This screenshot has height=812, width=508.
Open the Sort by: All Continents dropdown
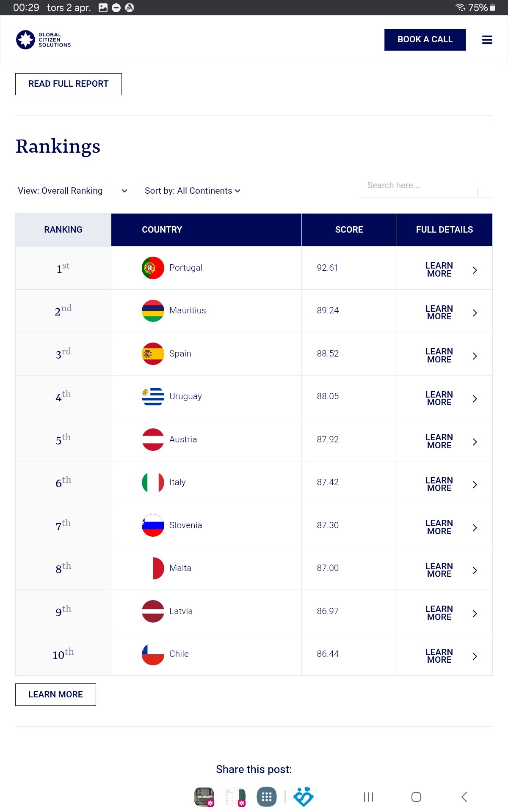point(193,191)
